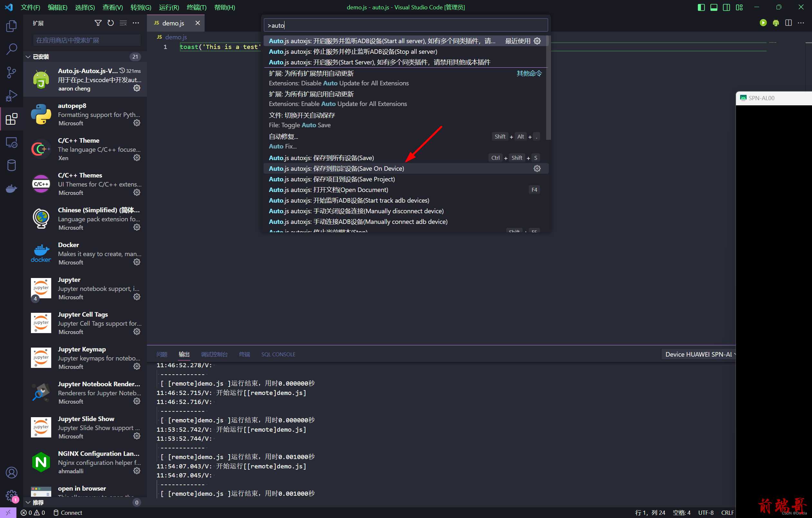Image resolution: width=812 pixels, height=518 pixels.
Task: Click the command palette input box
Action: point(406,25)
